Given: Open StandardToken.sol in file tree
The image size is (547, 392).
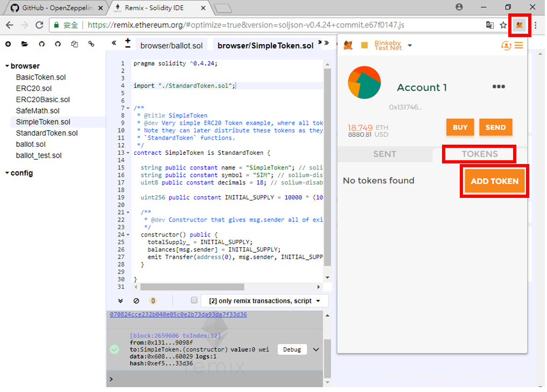Looking at the screenshot, I should pyautogui.click(x=47, y=133).
